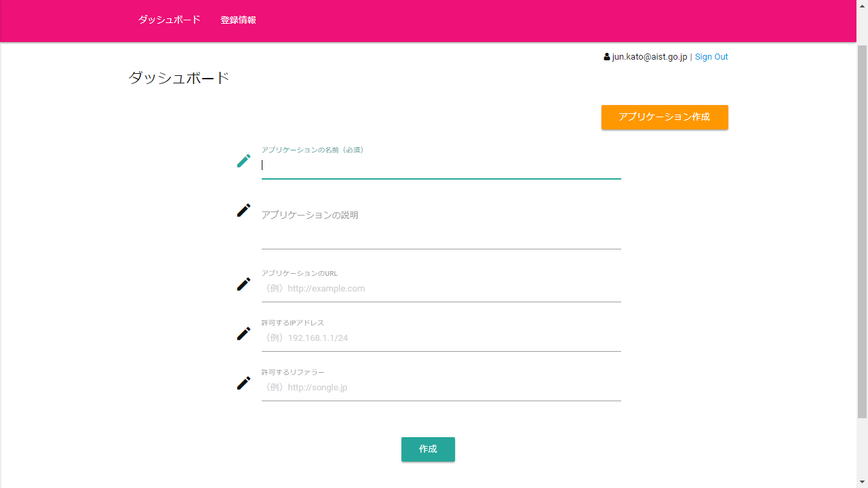Click the pencil icon beside application name field

(243, 161)
